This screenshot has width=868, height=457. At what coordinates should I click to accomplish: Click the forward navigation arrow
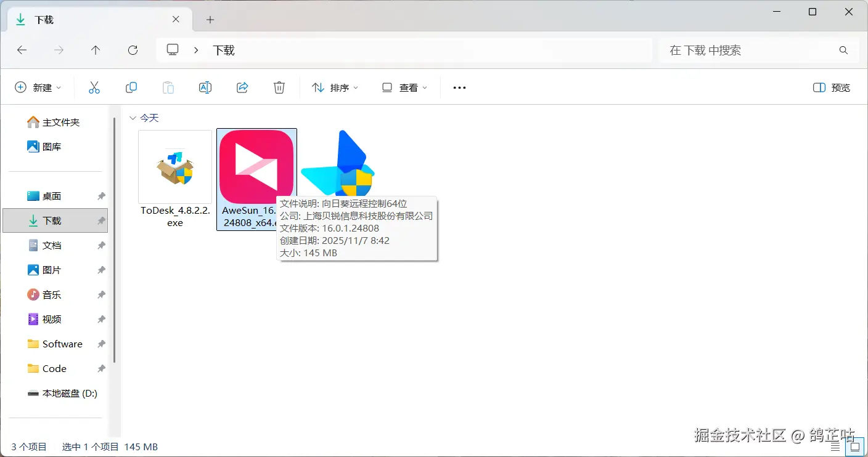coord(59,51)
